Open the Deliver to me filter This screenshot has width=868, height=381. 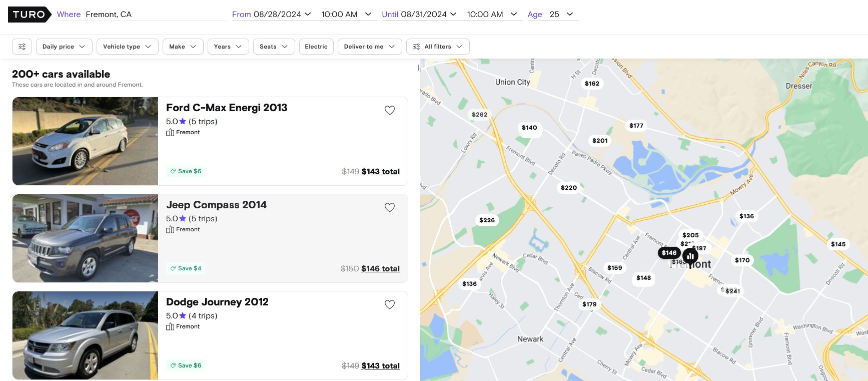369,47
